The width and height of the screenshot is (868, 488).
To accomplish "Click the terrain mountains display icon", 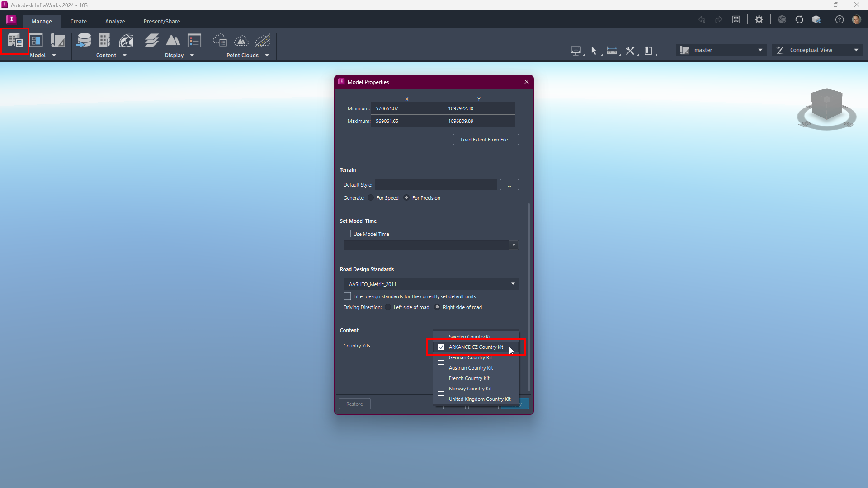I will tap(173, 41).
